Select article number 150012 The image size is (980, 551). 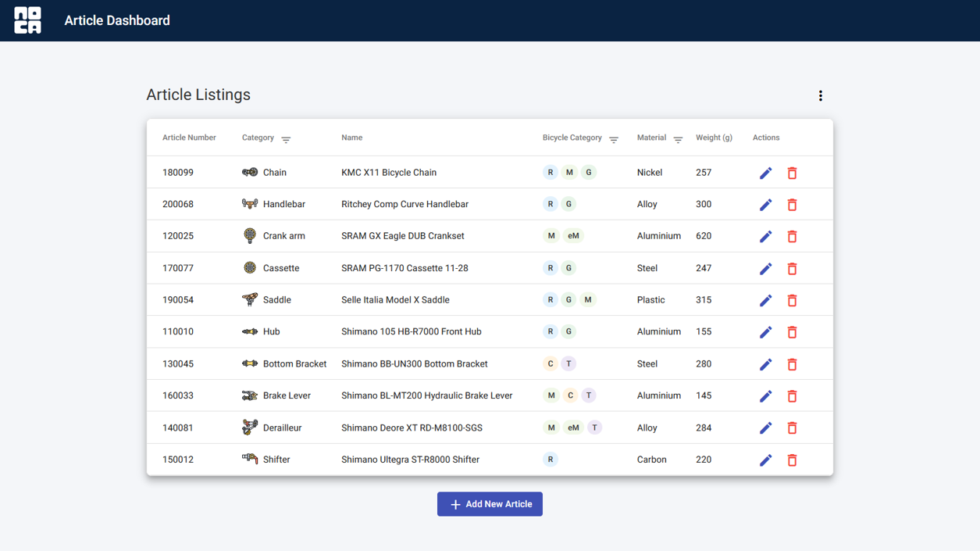click(x=178, y=460)
